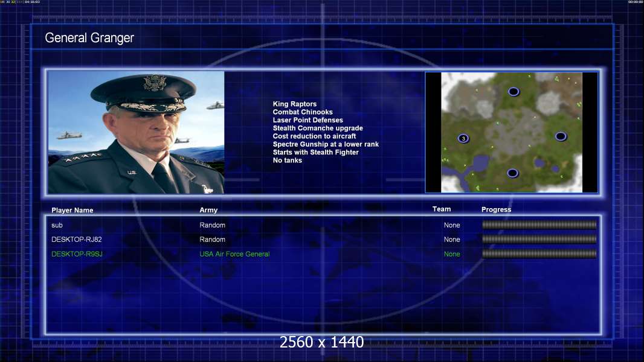Image resolution: width=644 pixels, height=362 pixels.
Task: Click the Starts with Stealth Fighter line
Action: pos(316,152)
